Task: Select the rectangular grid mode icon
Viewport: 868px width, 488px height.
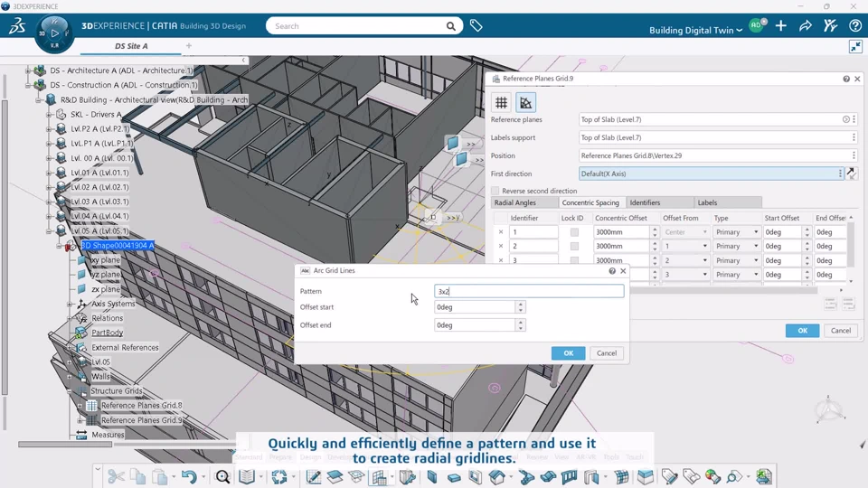Action: (x=501, y=102)
